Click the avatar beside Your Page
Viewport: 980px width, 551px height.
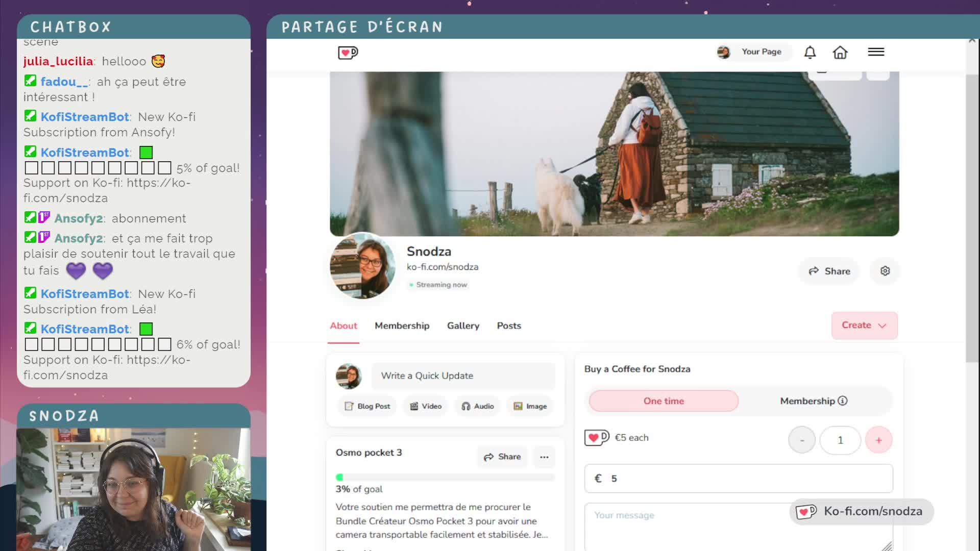click(x=723, y=52)
